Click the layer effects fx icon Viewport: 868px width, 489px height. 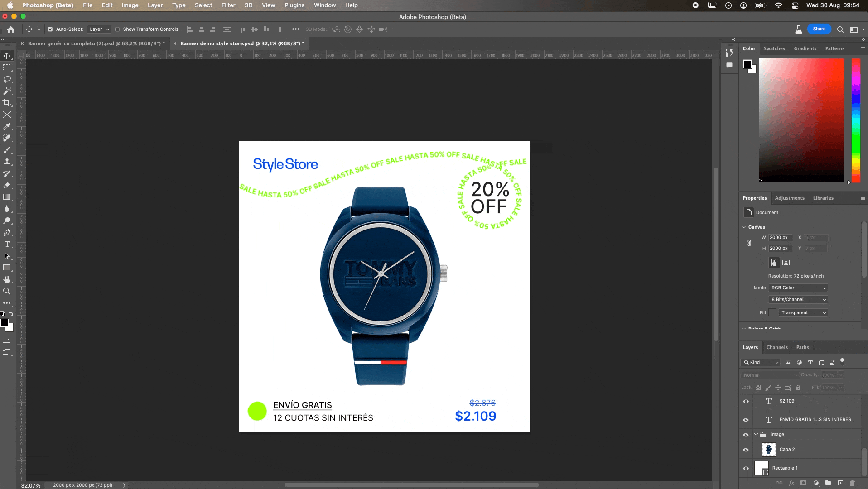click(791, 483)
